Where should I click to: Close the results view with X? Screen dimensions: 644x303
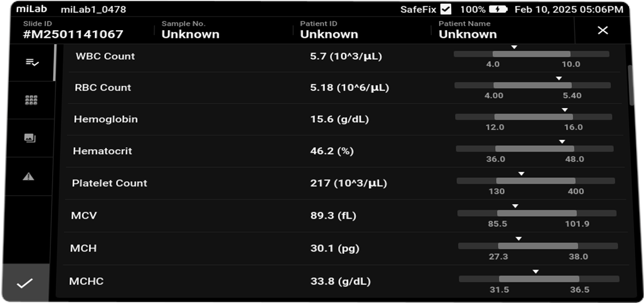click(602, 30)
